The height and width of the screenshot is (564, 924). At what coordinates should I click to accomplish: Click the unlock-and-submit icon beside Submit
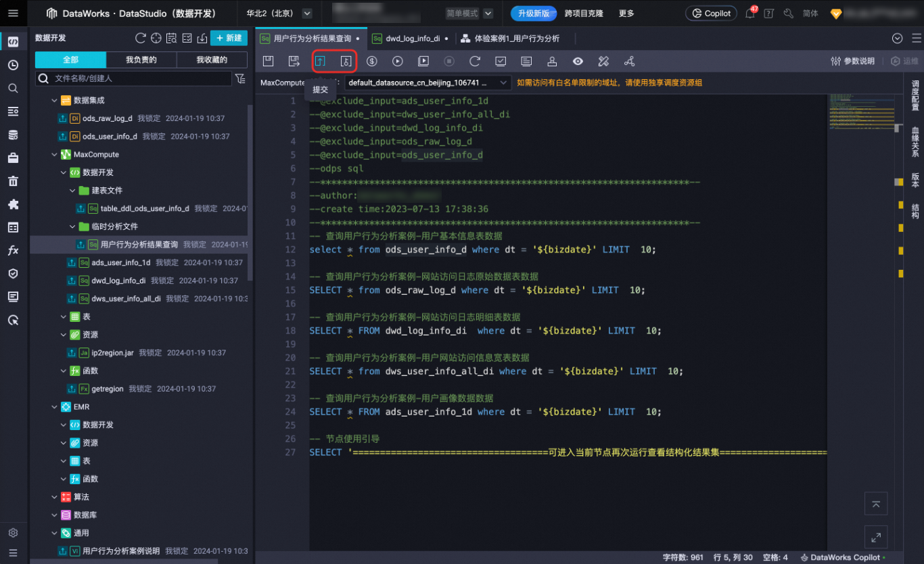point(346,61)
